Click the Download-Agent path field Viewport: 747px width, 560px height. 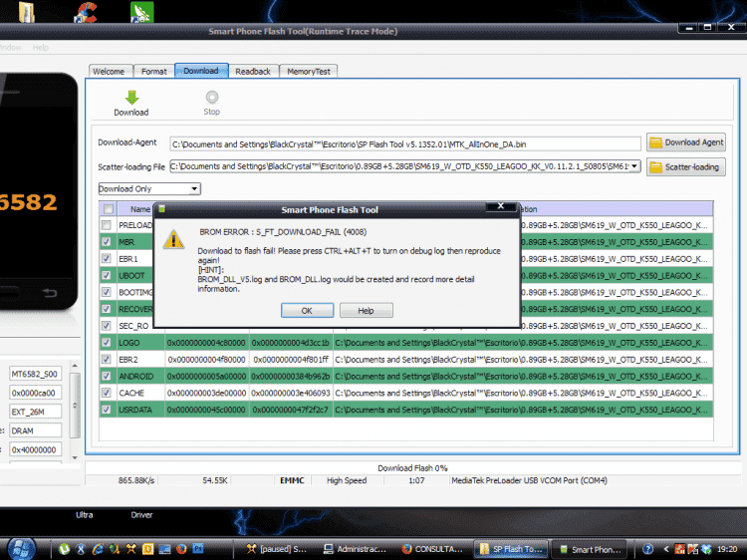point(405,143)
